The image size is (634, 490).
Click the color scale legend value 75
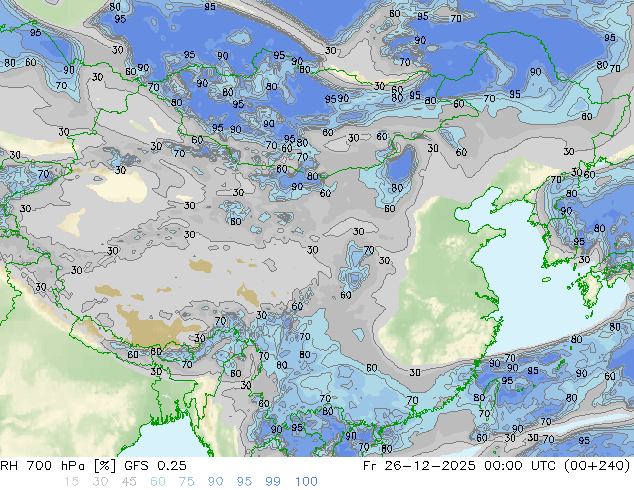click(x=186, y=482)
